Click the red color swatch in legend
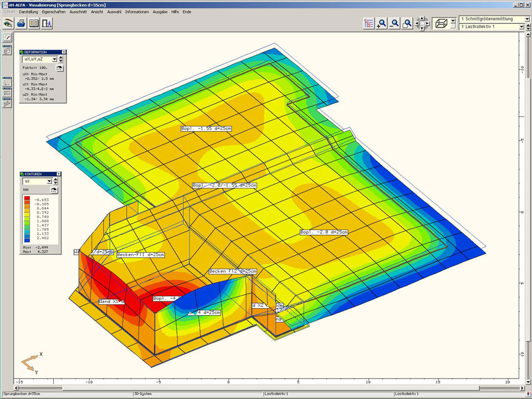This screenshot has width=532, height=399. (27, 198)
